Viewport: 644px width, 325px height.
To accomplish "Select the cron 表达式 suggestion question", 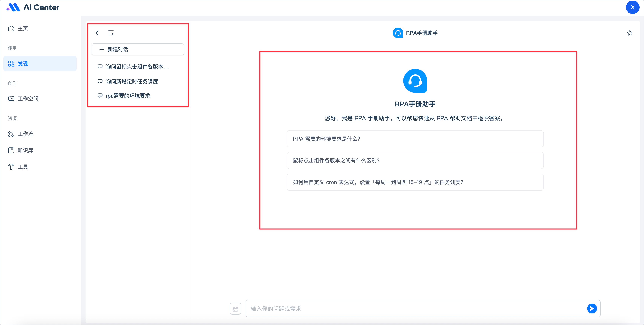I will [x=415, y=182].
